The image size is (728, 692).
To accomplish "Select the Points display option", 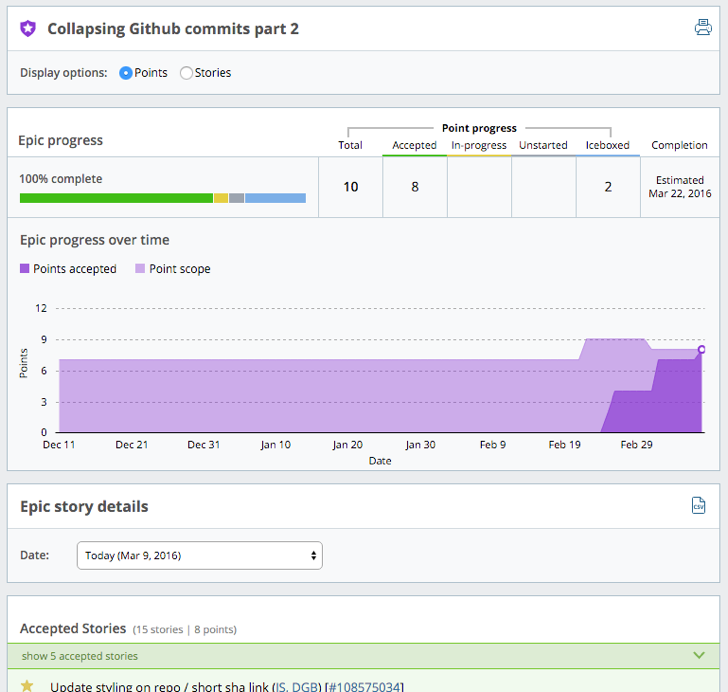I will (x=126, y=73).
